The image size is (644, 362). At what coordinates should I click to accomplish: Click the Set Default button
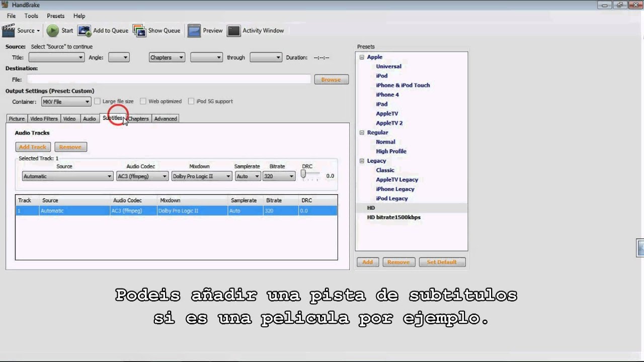click(442, 262)
